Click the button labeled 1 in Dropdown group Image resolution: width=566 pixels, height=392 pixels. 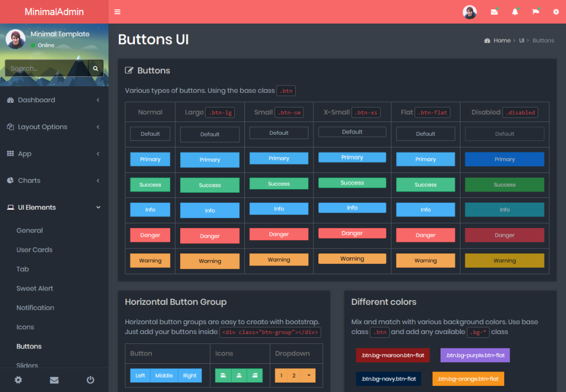[x=281, y=375]
